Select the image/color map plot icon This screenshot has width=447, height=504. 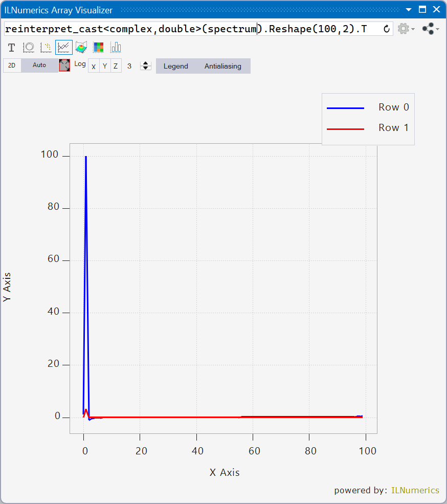pyautogui.click(x=98, y=48)
